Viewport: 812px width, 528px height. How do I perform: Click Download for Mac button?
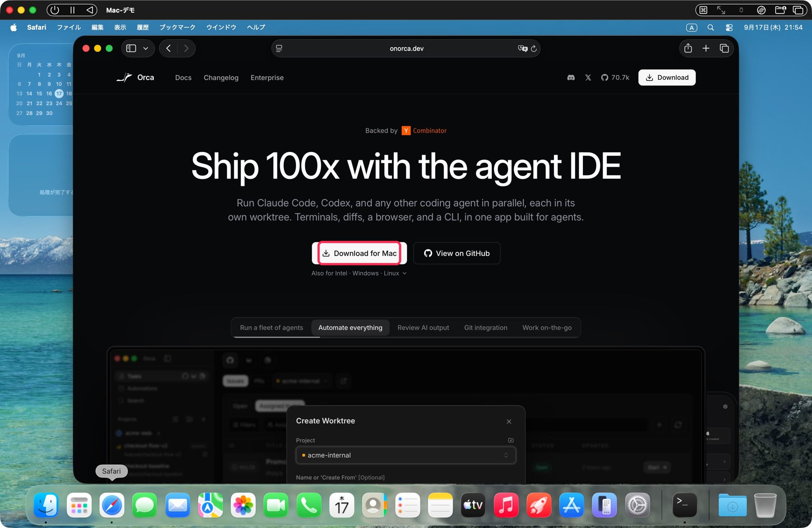[360, 253]
